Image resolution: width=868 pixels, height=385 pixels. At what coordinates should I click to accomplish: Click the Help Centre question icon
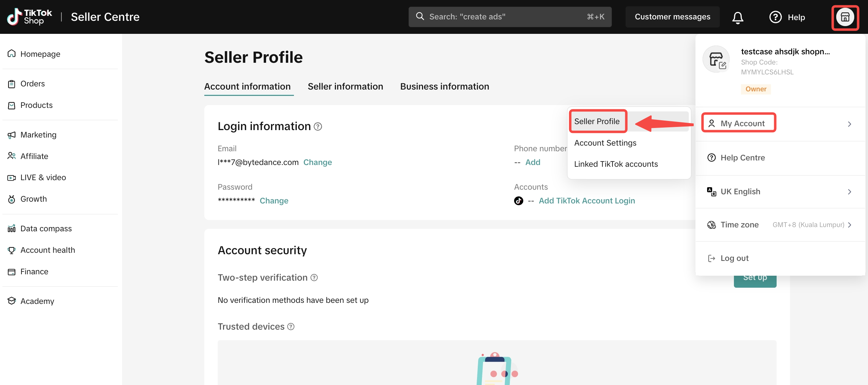click(x=712, y=158)
